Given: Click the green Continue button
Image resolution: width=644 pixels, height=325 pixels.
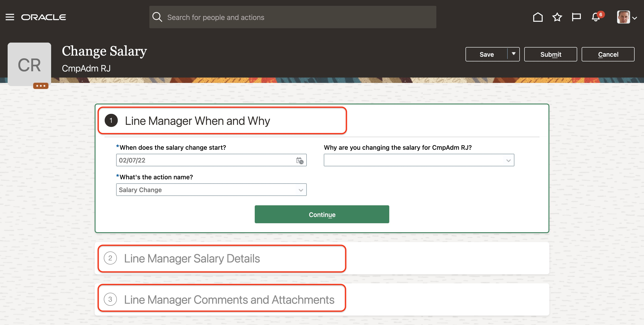Looking at the screenshot, I should click(322, 214).
